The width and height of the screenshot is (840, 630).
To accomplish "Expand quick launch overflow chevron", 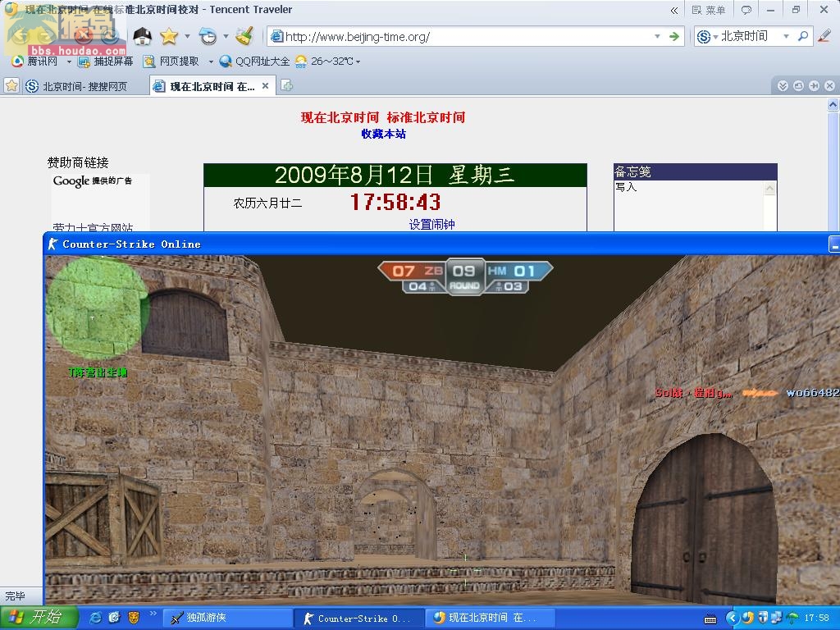I will point(153,613).
